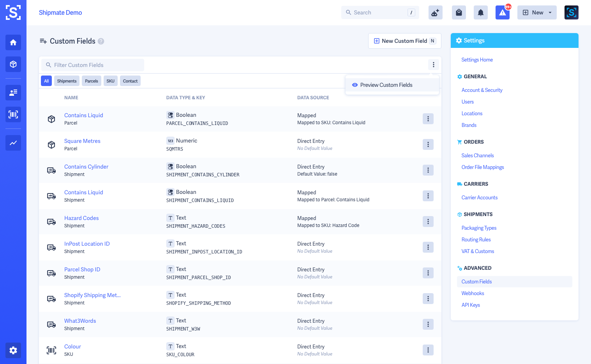The width and height of the screenshot is (591, 364).
Task: Filter by SKU tab
Action: [x=111, y=81]
